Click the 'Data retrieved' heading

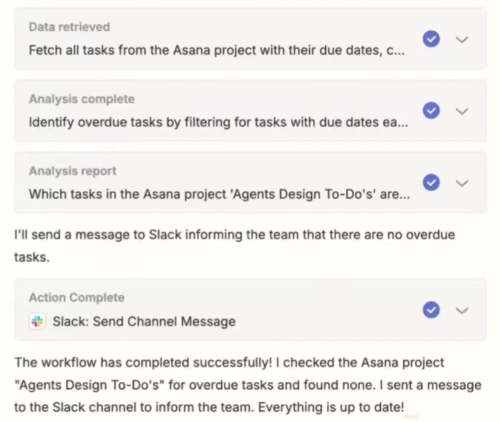[69, 27]
